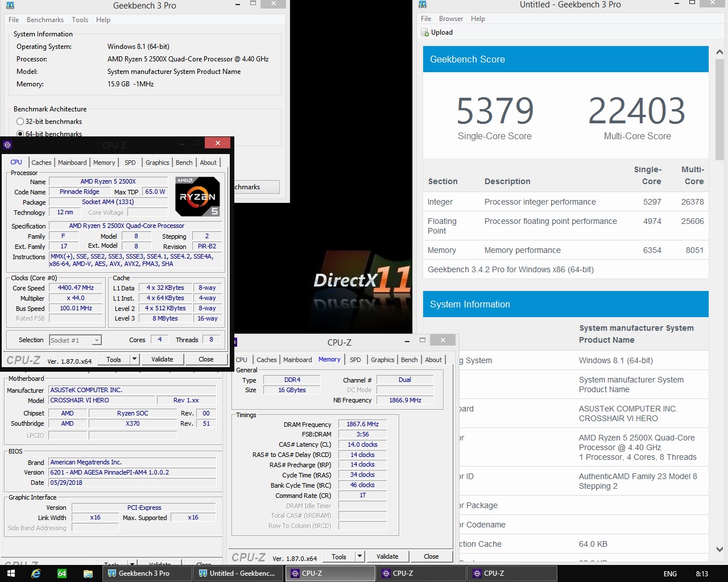
Task: Switch to Mainboard tab in front CPU-Z
Action: point(72,163)
